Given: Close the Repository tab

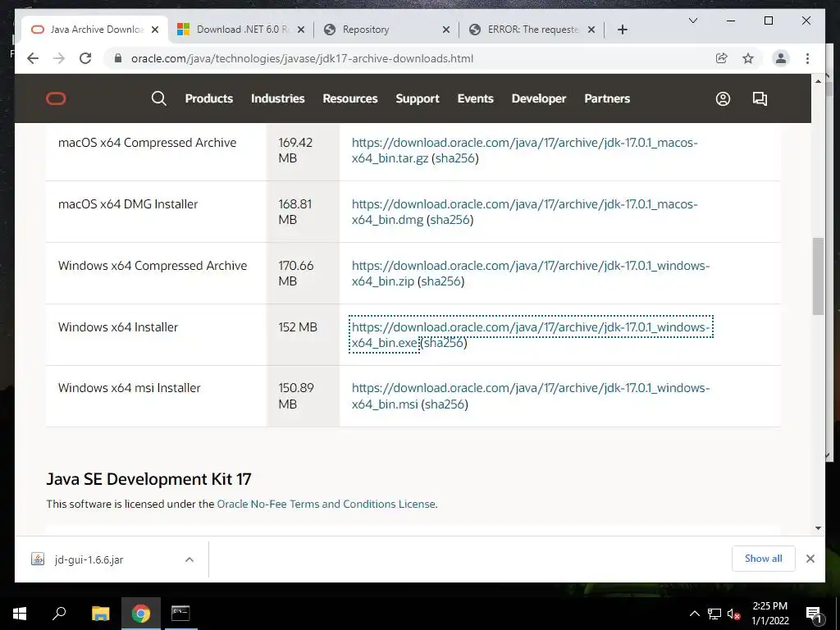Looking at the screenshot, I should tap(445, 30).
